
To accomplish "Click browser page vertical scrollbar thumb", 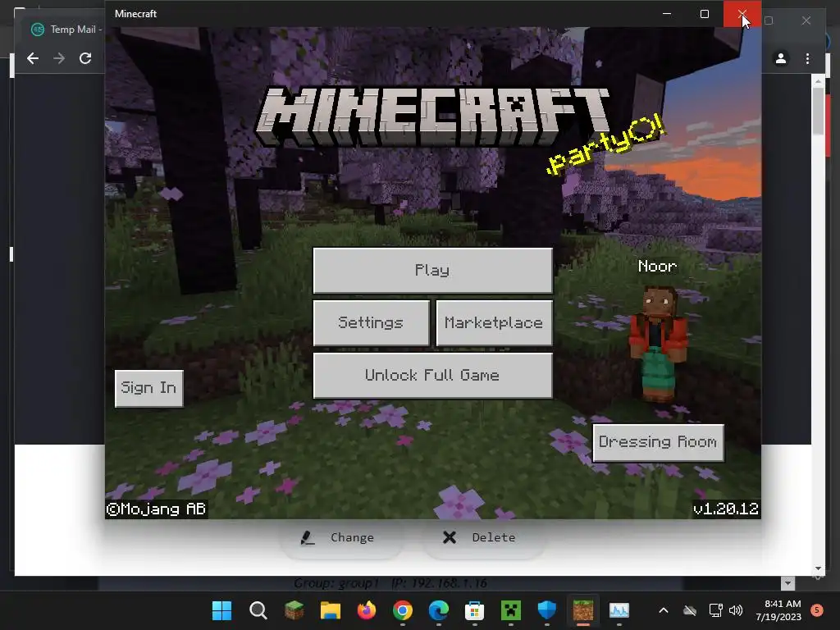I will pyautogui.click(x=818, y=111).
